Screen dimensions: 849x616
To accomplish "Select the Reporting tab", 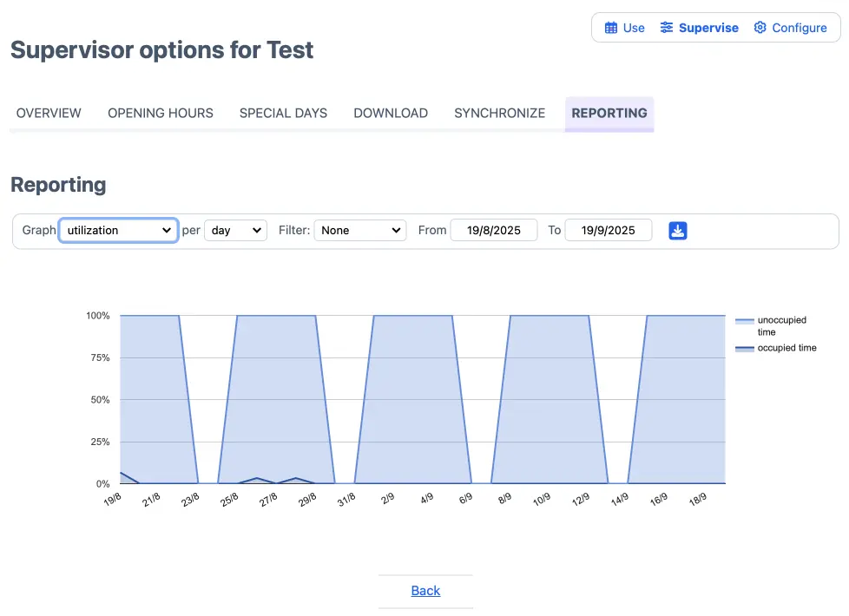I will click(x=609, y=113).
